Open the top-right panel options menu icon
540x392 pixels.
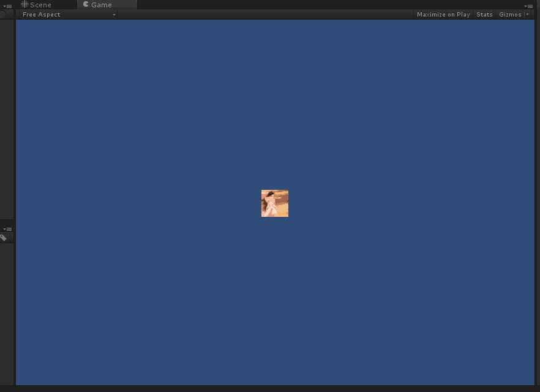(x=528, y=6)
